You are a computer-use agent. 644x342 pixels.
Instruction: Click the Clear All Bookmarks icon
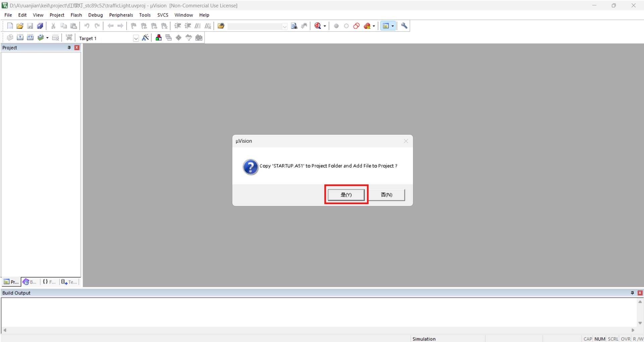click(x=164, y=26)
